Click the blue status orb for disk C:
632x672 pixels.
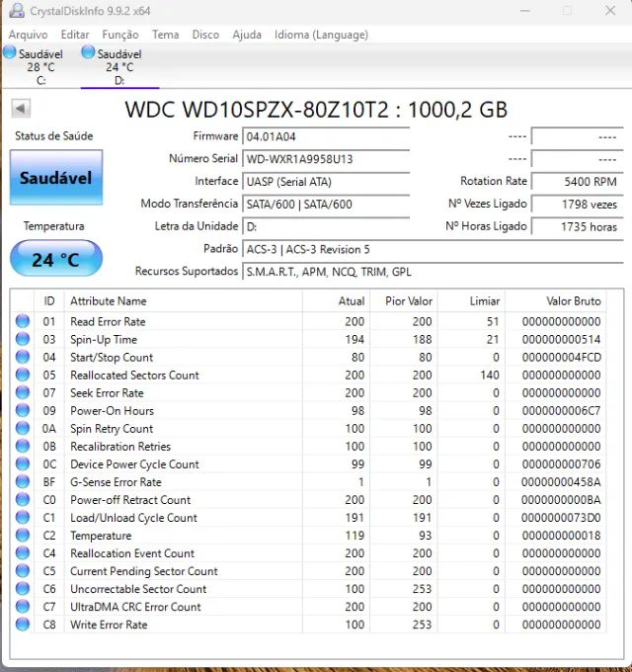click(10, 52)
